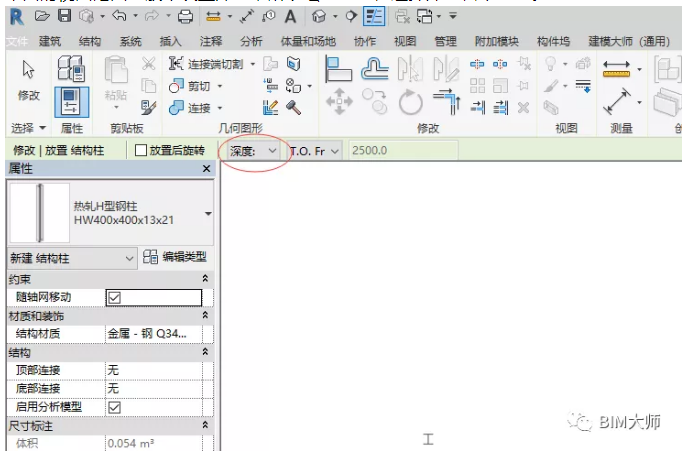Click the Save disk icon

(x=64, y=16)
